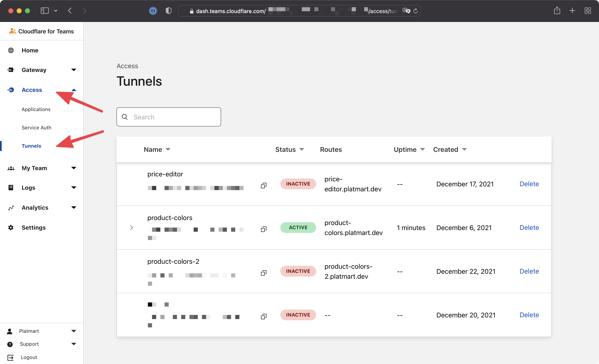599x364 pixels.
Task: Delete the December 20, 2021 tunnel
Action: (x=529, y=315)
